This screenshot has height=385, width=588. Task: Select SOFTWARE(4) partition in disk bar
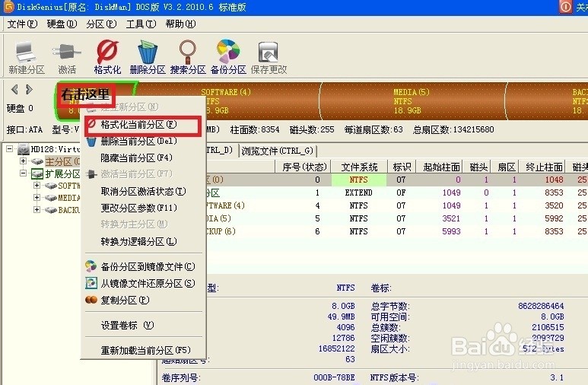(229, 101)
